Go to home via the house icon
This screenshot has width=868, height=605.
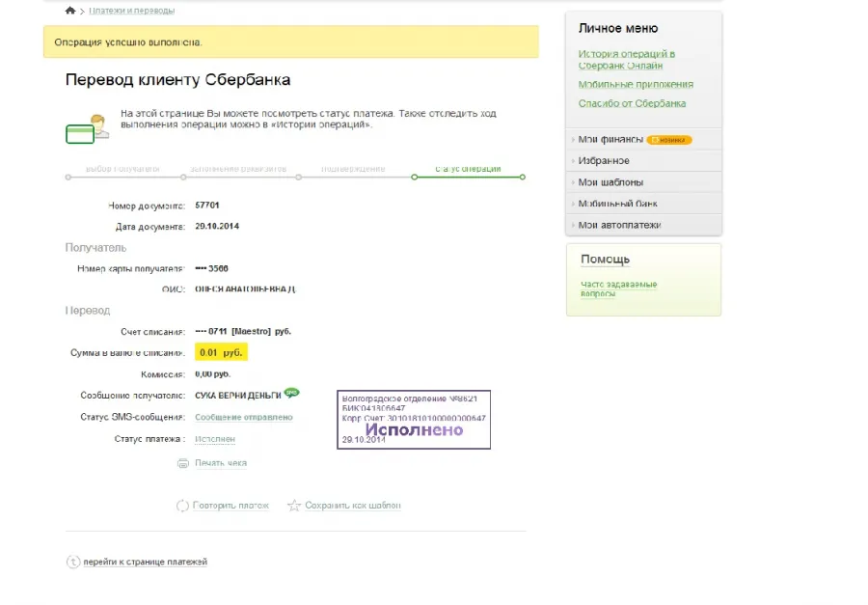click(x=69, y=10)
